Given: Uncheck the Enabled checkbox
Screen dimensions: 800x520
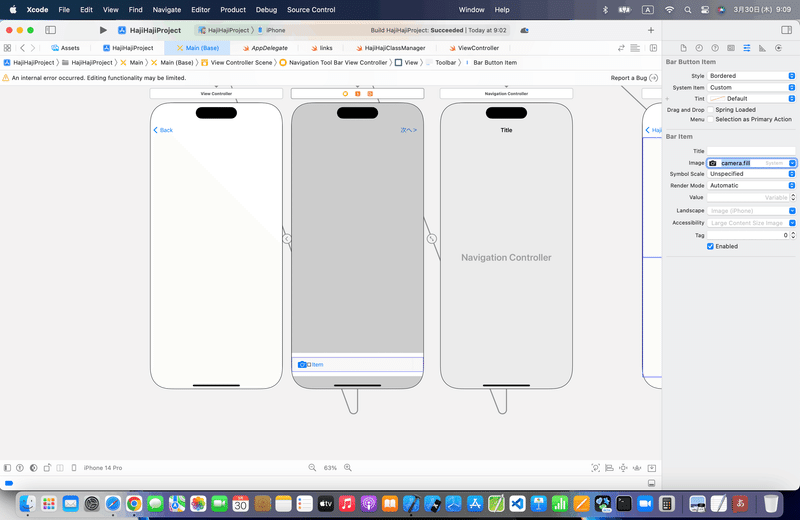Looking at the screenshot, I should tap(710, 246).
